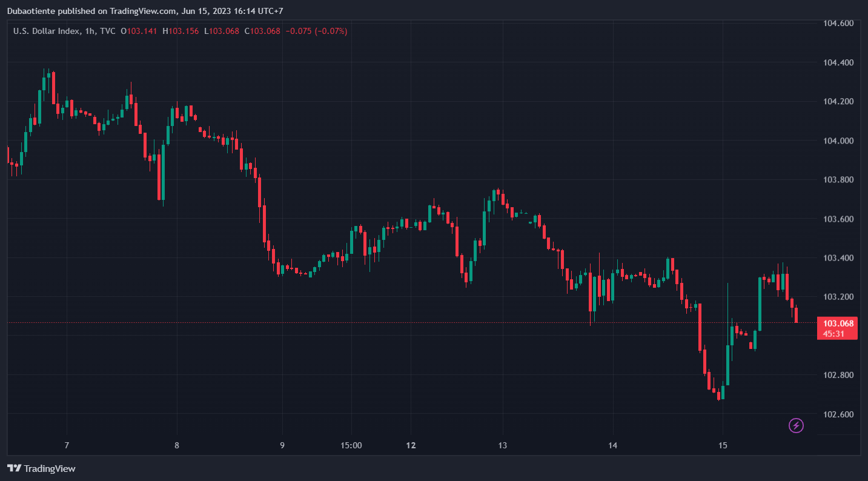The image size is (868, 481).
Task: Click date 14 on the time axis
Action: pyautogui.click(x=613, y=446)
